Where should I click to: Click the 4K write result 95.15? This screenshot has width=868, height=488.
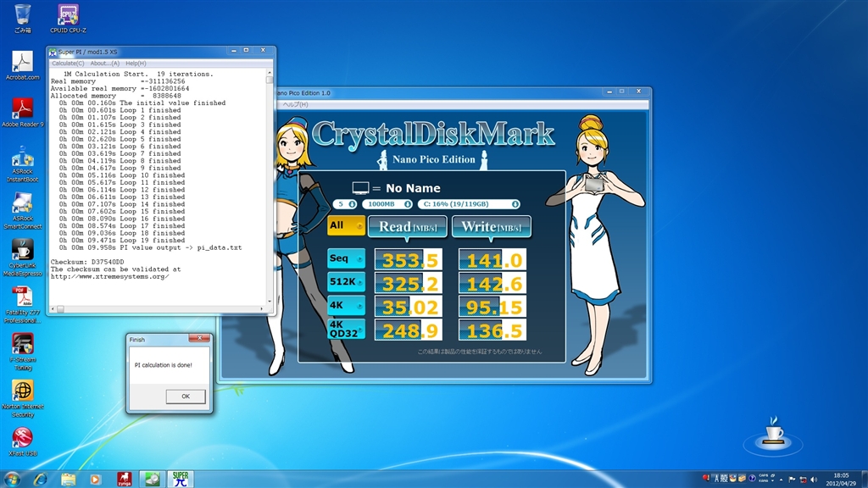click(492, 306)
